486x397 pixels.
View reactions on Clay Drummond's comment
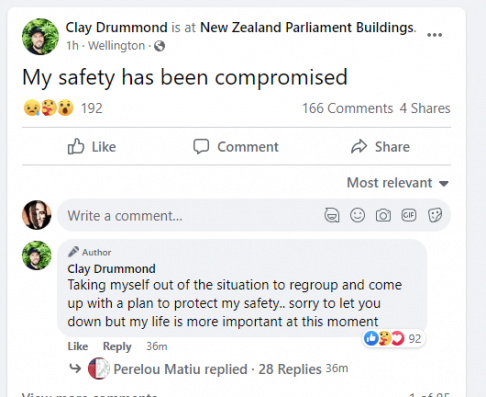pos(393,339)
